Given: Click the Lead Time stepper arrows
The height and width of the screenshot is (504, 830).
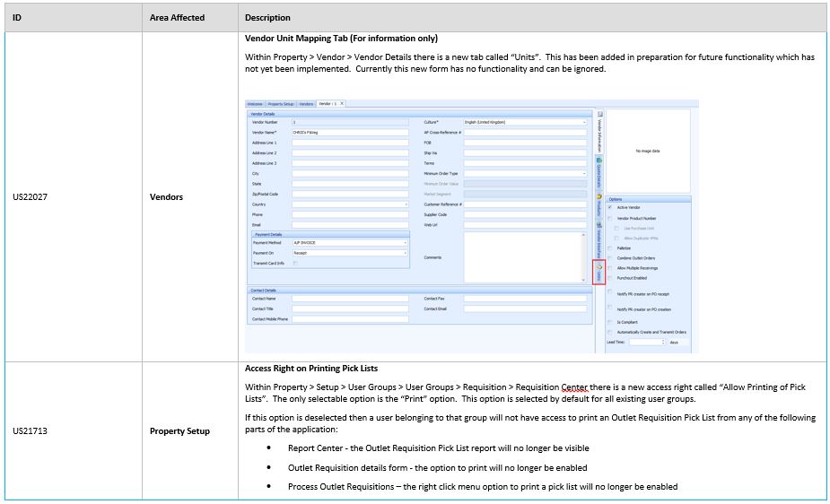Looking at the screenshot, I should 663,342.
